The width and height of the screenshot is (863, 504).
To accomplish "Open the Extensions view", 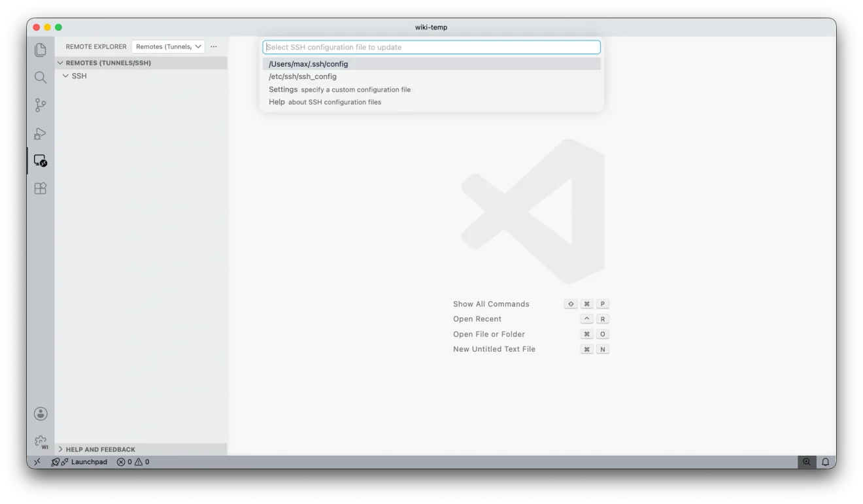I will (x=41, y=188).
